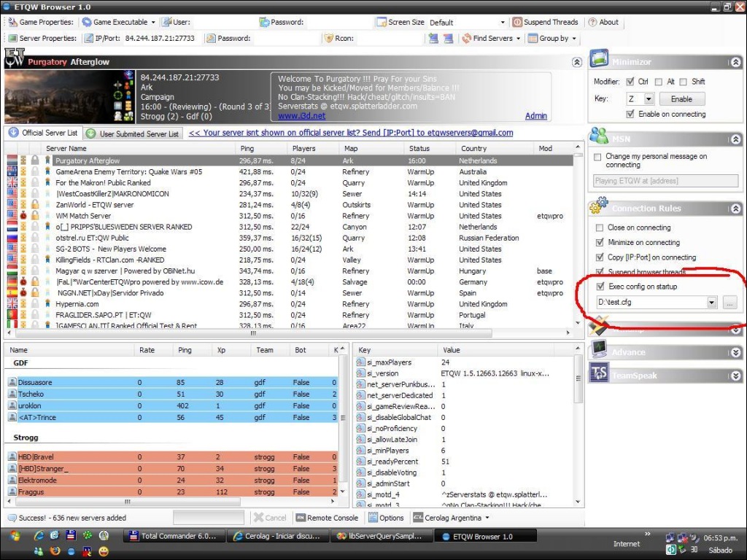747x560 pixels.
Task: Uncheck Minimize on connecting
Action: (x=600, y=242)
